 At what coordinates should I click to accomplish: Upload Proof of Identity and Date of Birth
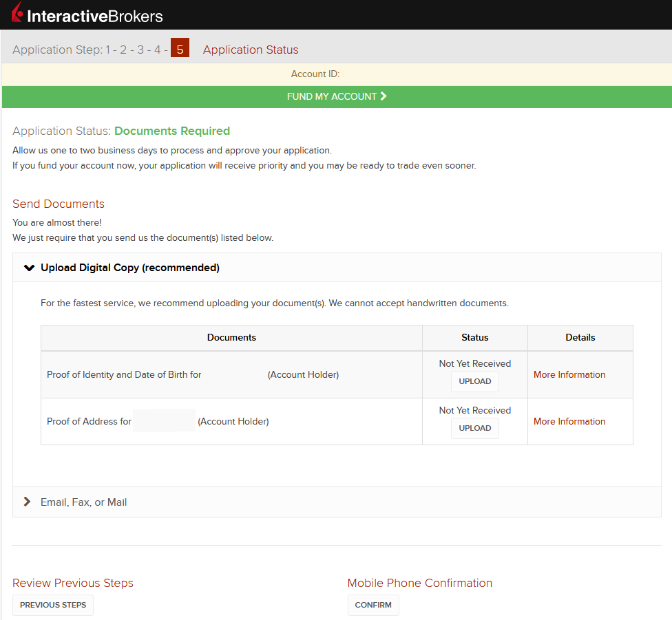coord(475,381)
